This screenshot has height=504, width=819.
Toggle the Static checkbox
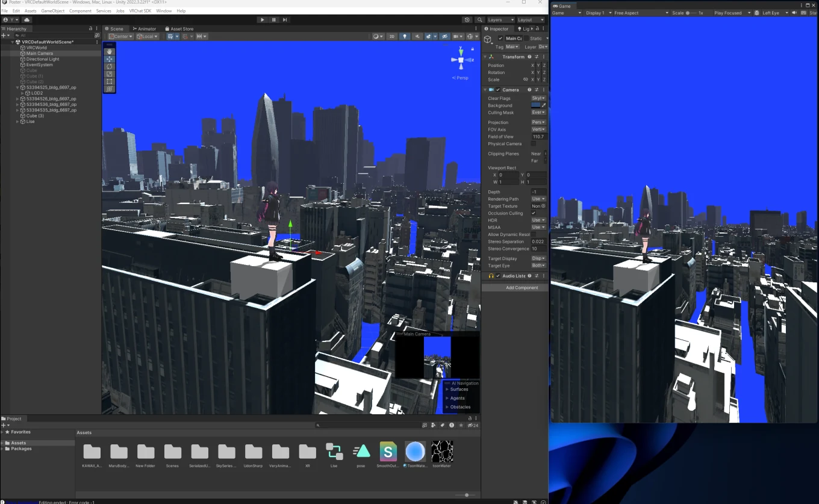(x=526, y=39)
